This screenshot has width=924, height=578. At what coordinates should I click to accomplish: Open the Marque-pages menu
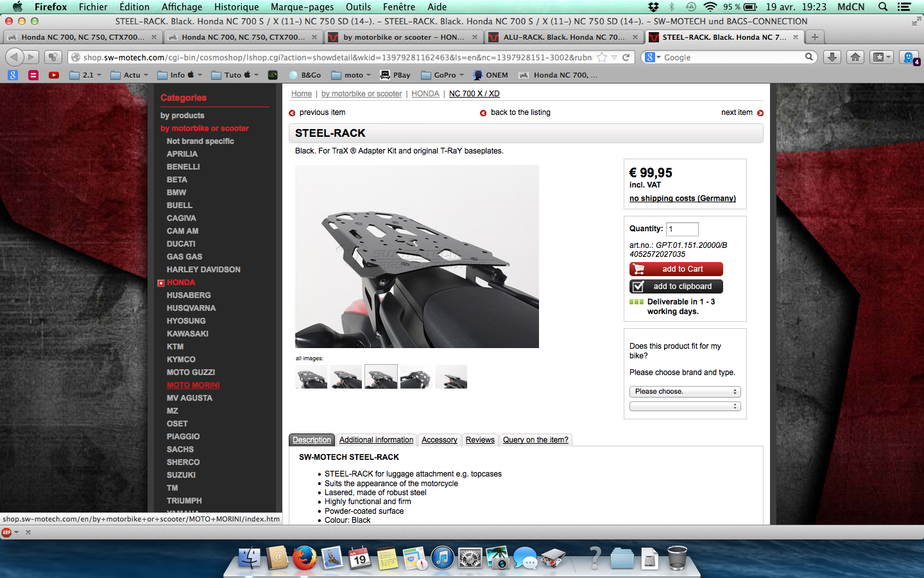[302, 7]
